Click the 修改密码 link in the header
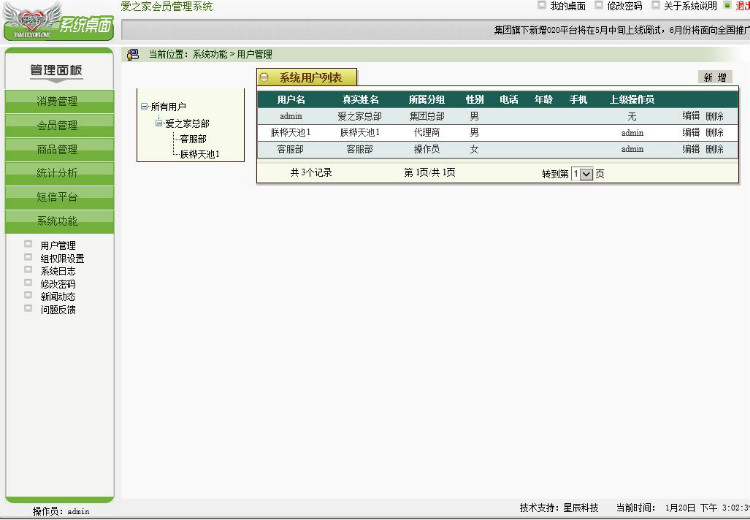Screen dimensions: 750x520 click(x=624, y=6)
